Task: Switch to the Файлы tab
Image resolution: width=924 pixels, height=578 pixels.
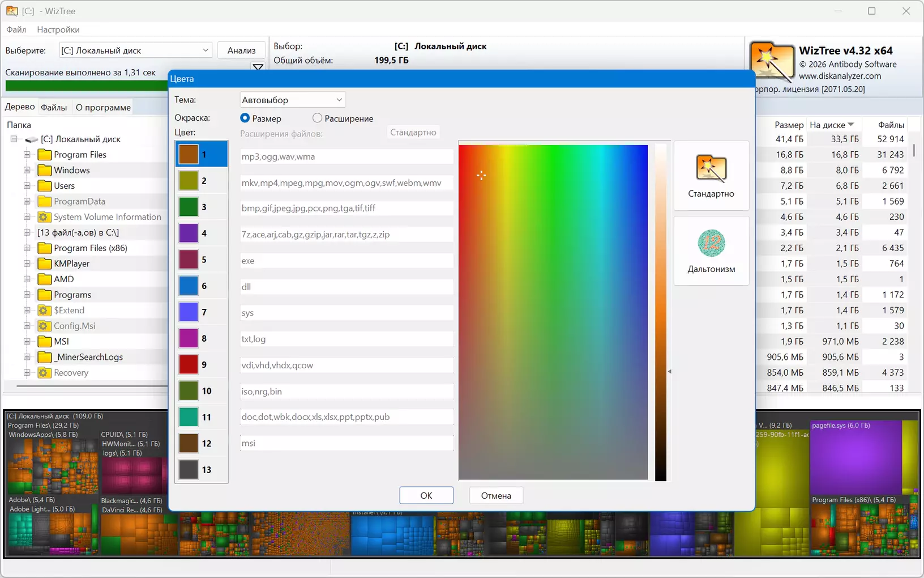Action: tap(54, 107)
